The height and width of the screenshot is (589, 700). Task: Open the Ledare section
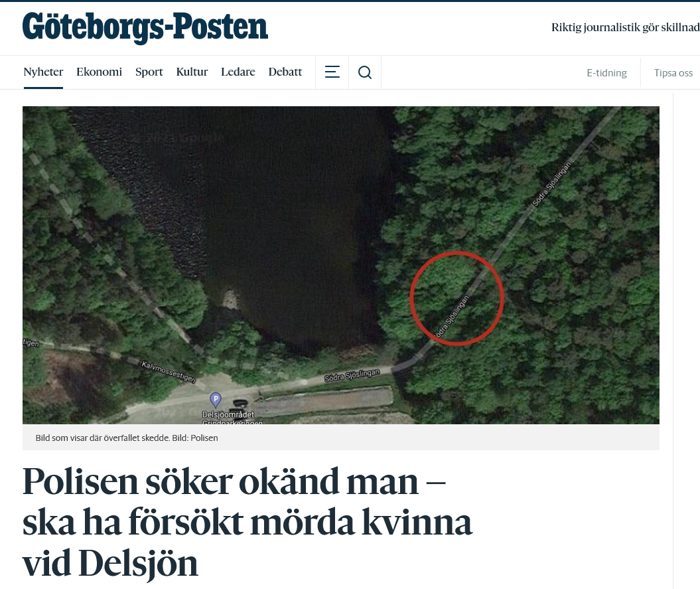coord(238,72)
